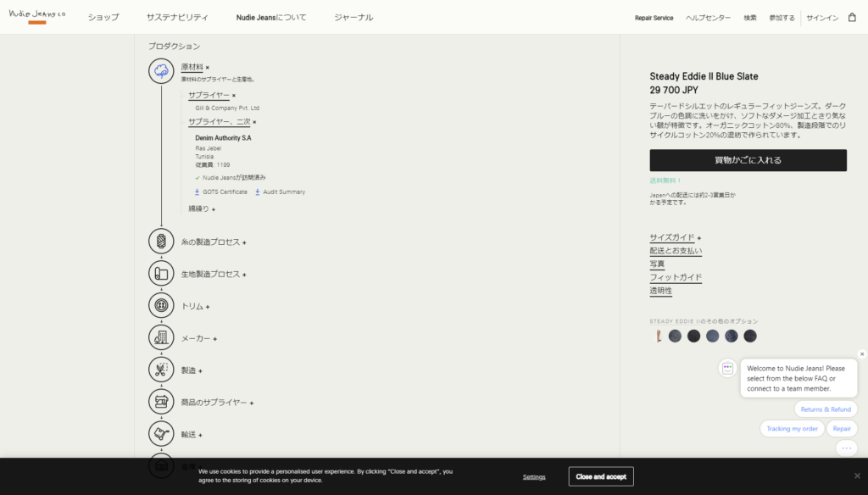Open the 透明性 link

point(661,291)
